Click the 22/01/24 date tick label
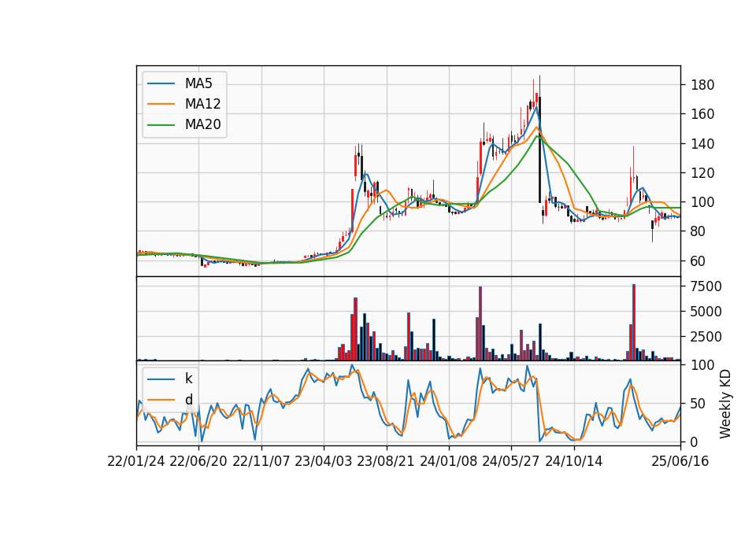This screenshot has width=756, height=543. pyautogui.click(x=136, y=462)
